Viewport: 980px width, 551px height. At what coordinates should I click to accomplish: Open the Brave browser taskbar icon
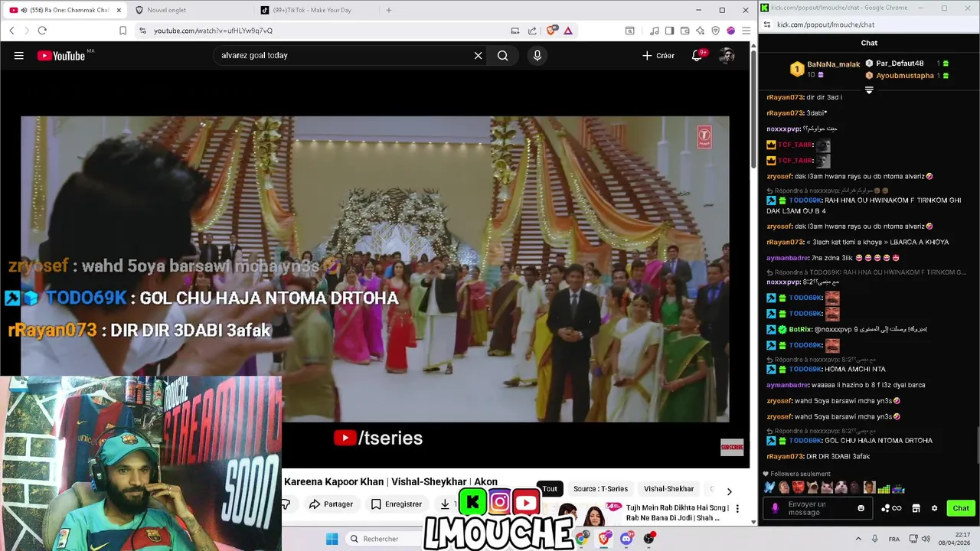pos(605,539)
